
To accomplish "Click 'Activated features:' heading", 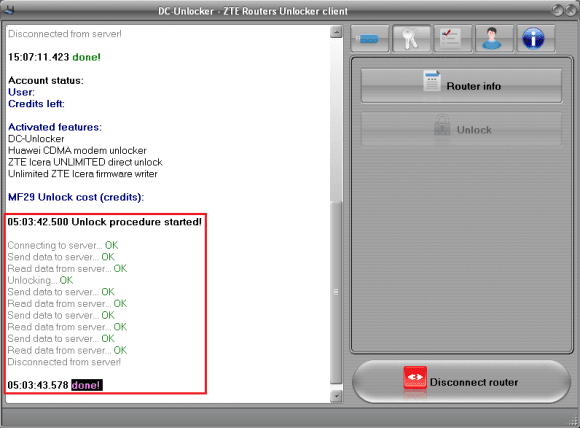I will pyautogui.click(x=55, y=127).
